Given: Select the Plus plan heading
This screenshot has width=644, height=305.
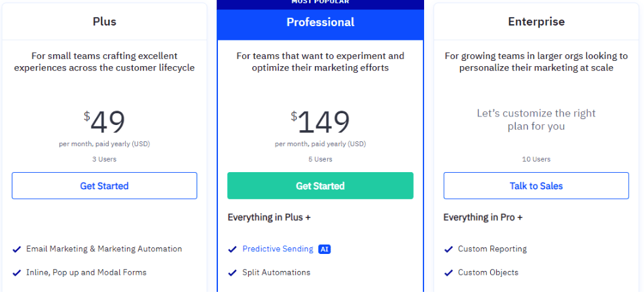Looking at the screenshot, I should 104,22.
